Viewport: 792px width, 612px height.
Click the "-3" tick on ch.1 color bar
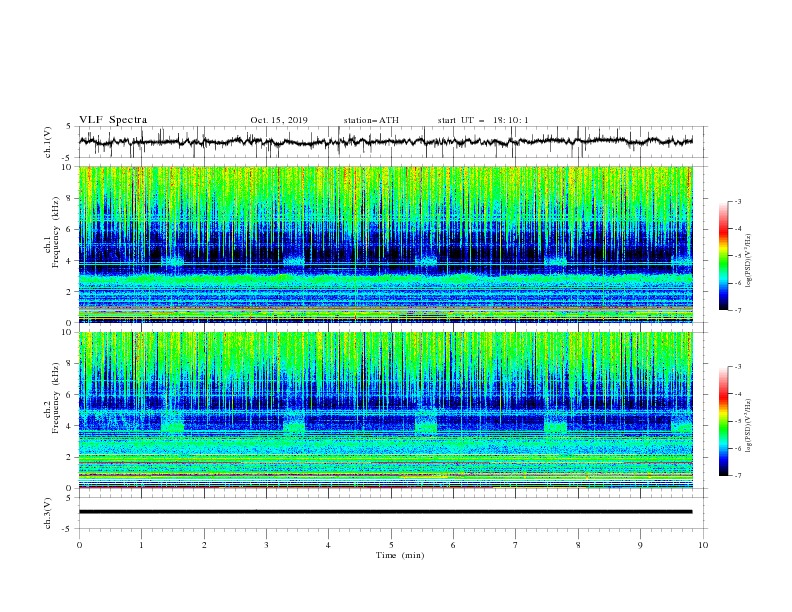738,201
